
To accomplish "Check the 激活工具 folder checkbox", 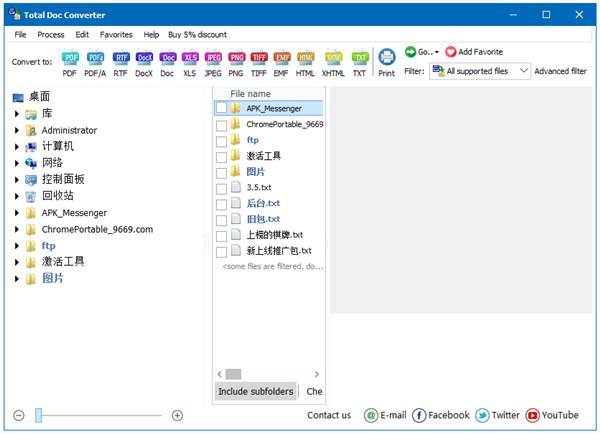I will click(x=222, y=157).
